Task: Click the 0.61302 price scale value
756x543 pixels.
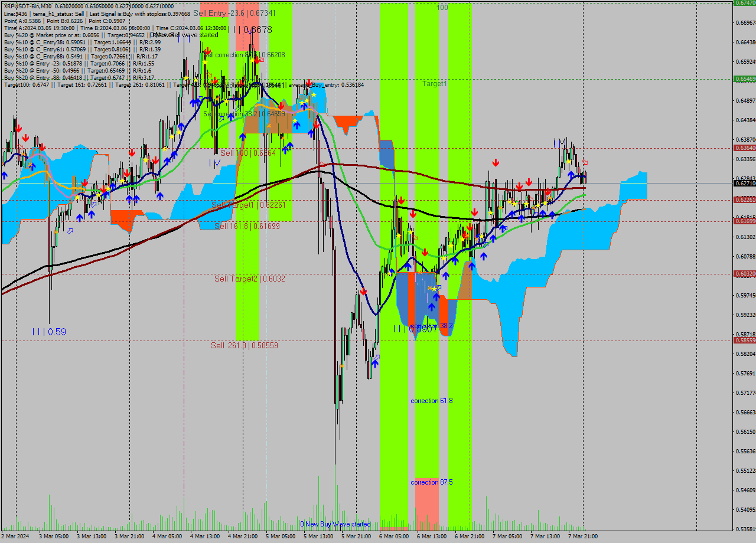Action: click(745, 237)
